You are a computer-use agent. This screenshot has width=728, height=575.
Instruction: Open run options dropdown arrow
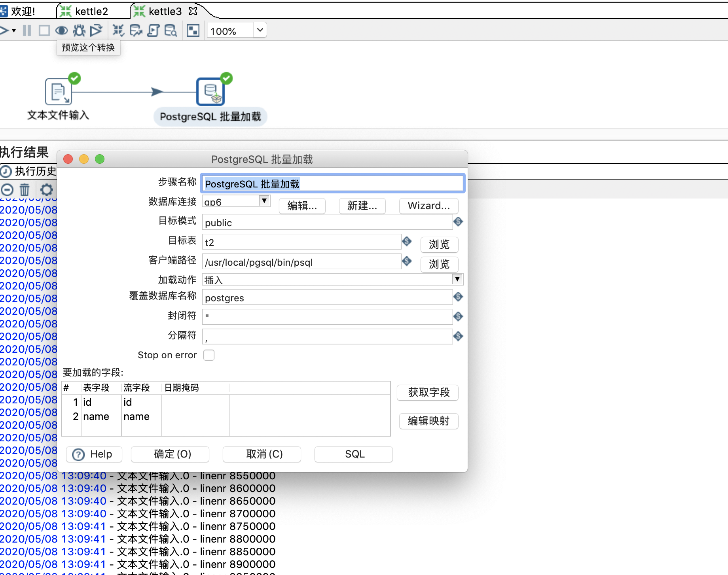[14, 30]
